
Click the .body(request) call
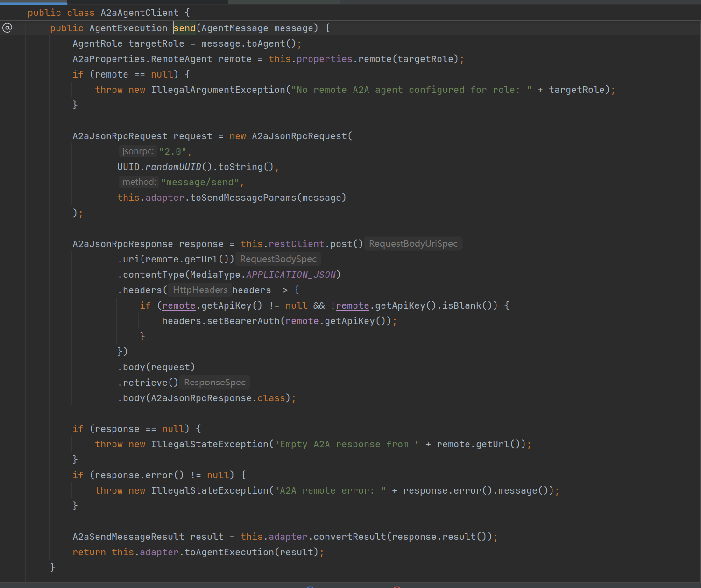[x=156, y=367]
